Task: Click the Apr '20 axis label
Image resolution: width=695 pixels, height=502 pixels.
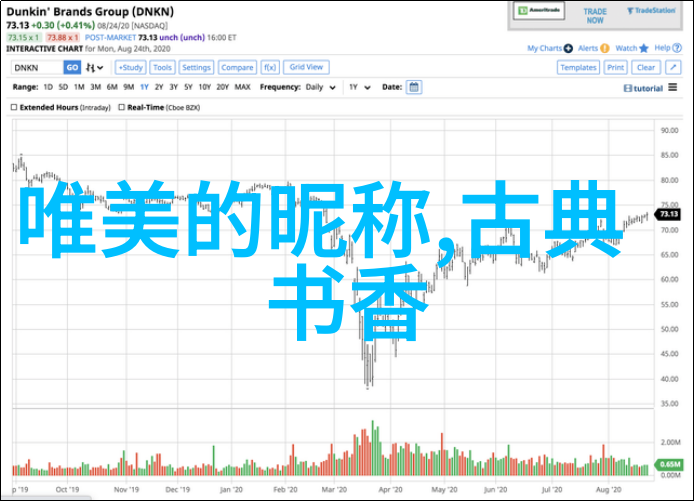Action: (390, 490)
